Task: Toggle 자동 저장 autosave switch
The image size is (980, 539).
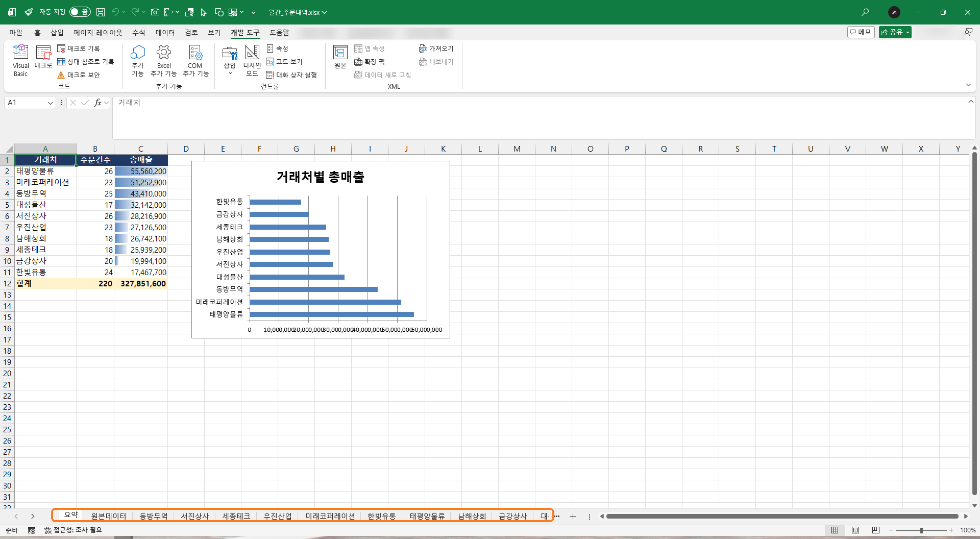Action: coord(80,12)
